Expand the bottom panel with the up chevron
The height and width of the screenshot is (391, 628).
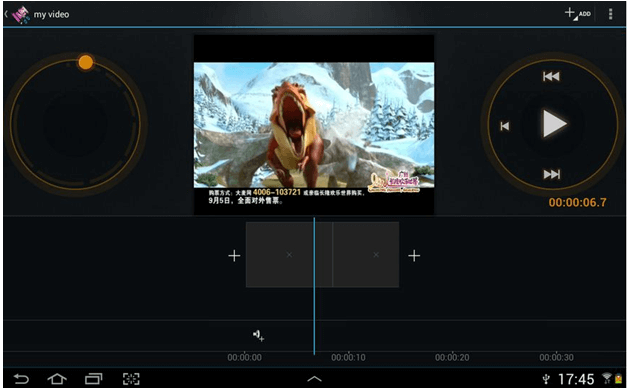314,379
